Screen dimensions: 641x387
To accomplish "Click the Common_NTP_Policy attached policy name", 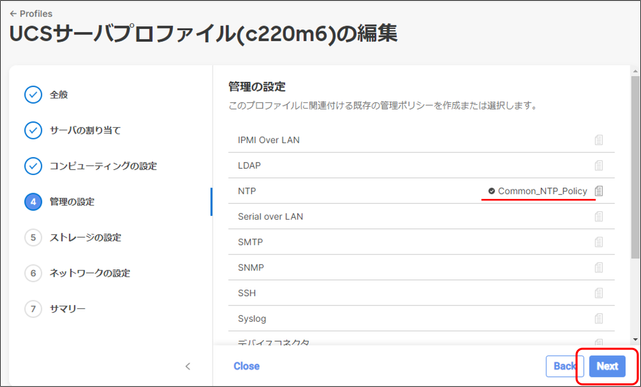I will [x=542, y=191].
